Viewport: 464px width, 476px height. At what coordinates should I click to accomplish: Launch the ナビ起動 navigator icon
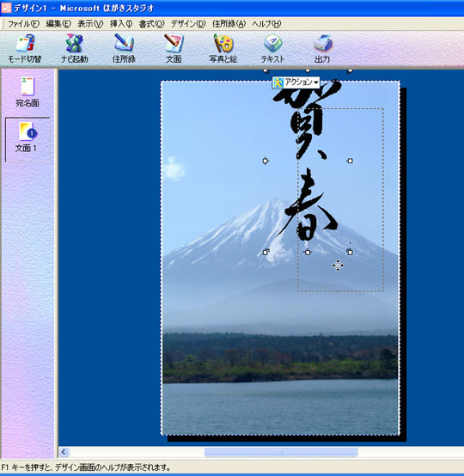pyautogui.click(x=75, y=49)
